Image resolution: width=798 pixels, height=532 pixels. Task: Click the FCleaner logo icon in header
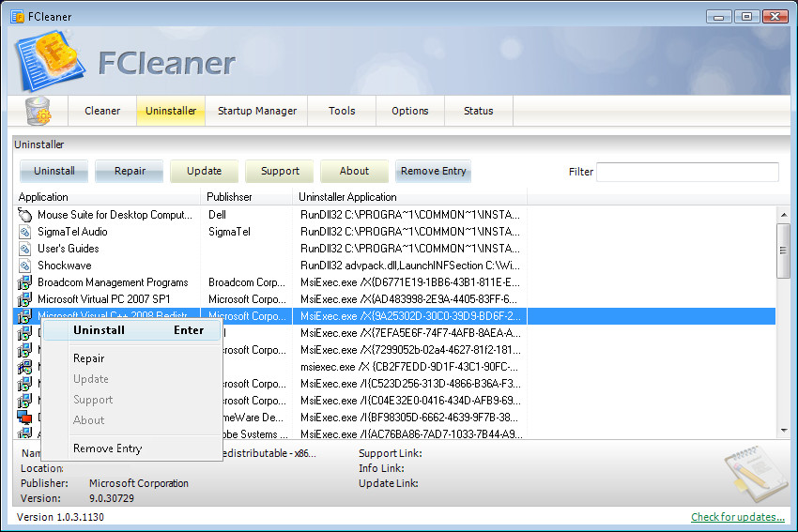coord(50,60)
